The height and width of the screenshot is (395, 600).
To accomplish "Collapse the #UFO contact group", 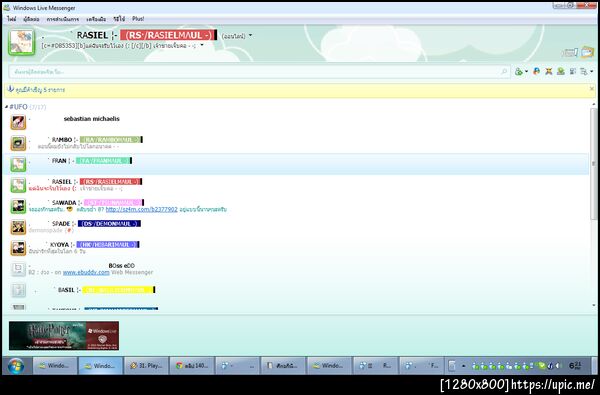I will pos(6,107).
